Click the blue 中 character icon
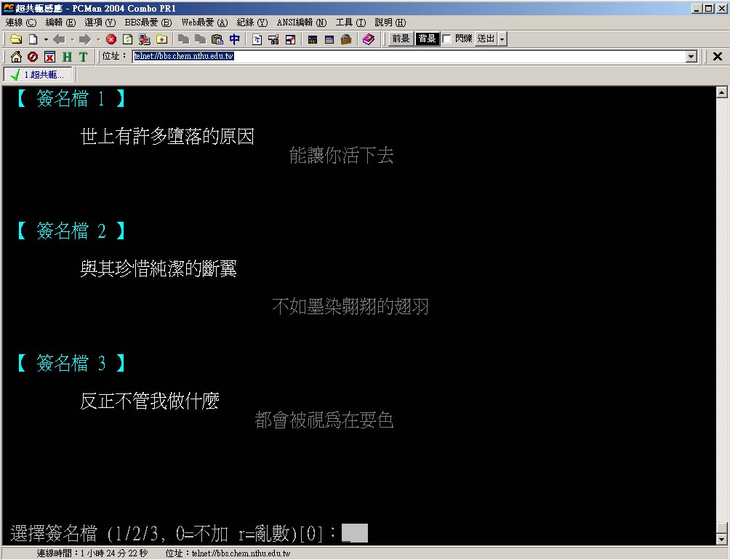 234,39
